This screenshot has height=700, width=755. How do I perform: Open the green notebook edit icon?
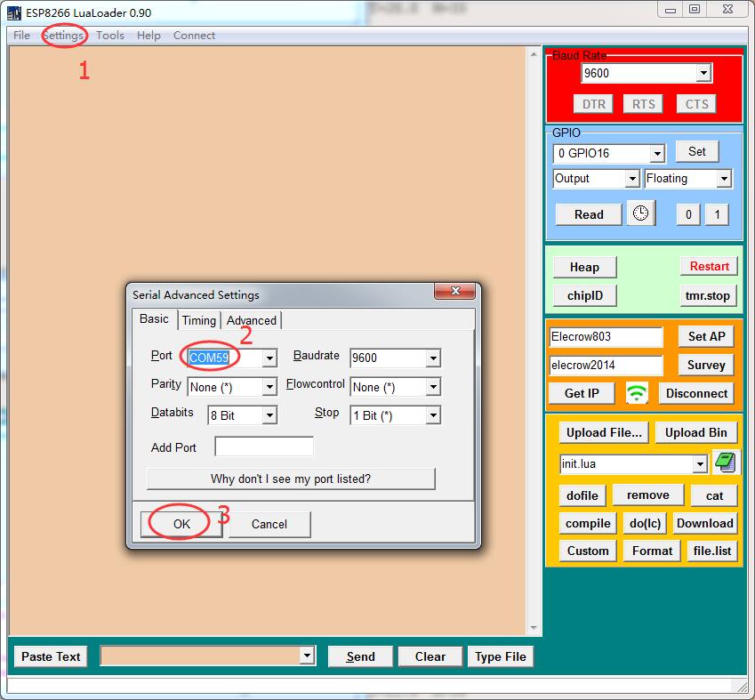click(725, 463)
